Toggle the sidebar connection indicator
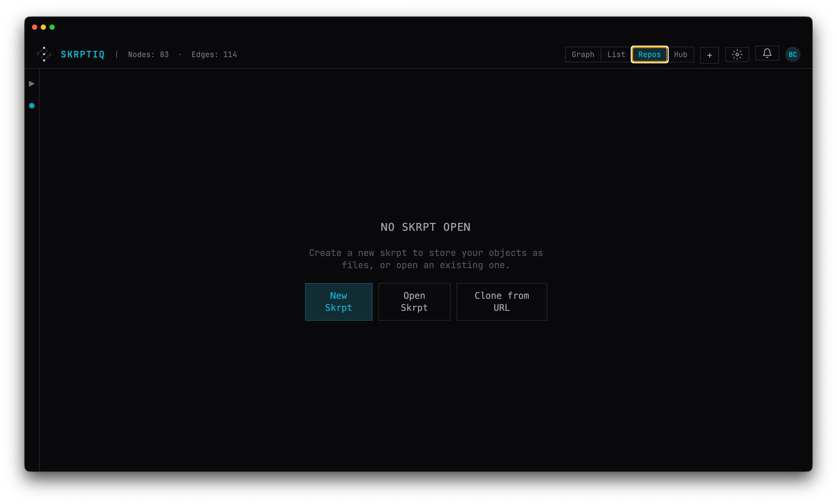The image size is (837, 504). point(32,106)
